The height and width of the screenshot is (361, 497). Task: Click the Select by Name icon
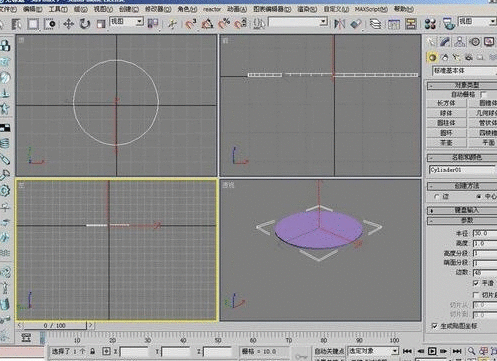pyautogui.click(x=16, y=24)
